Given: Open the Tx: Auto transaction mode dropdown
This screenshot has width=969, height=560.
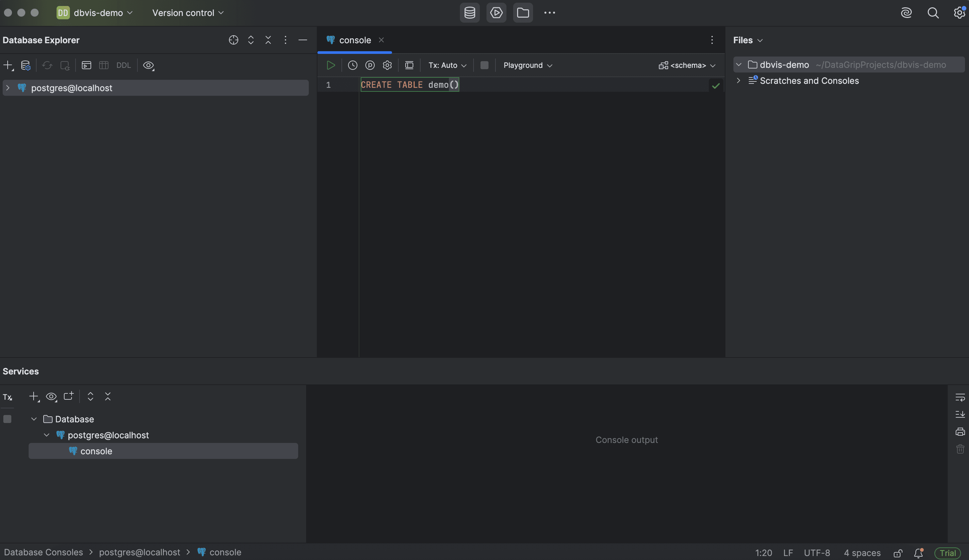Looking at the screenshot, I should pyautogui.click(x=447, y=65).
